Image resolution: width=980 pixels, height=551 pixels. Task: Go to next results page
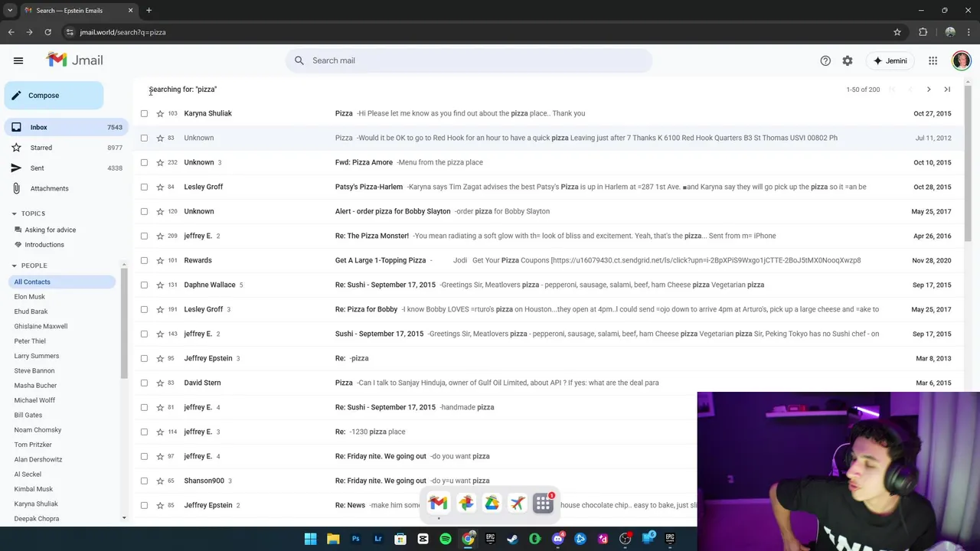tap(929, 90)
